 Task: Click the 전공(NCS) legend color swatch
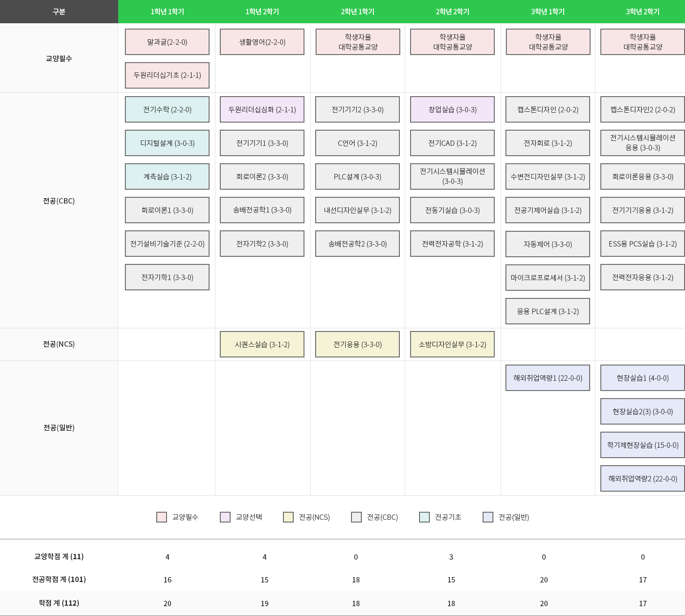click(288, 517)
